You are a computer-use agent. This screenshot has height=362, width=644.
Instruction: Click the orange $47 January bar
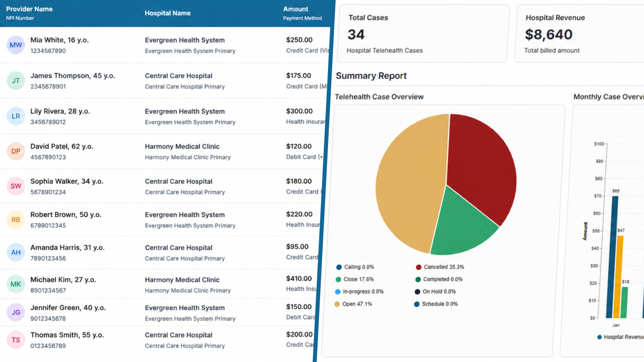[618, 277]
